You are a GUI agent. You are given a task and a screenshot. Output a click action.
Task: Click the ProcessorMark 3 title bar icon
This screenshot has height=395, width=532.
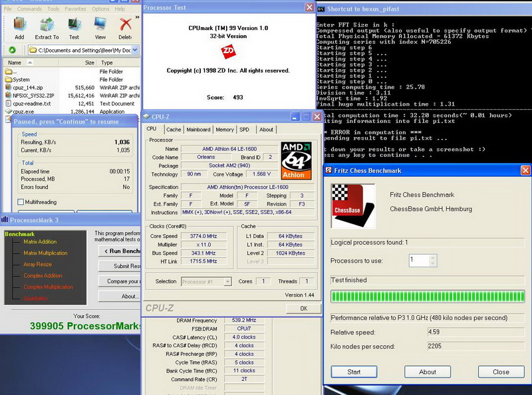click(x=5, y=220)
